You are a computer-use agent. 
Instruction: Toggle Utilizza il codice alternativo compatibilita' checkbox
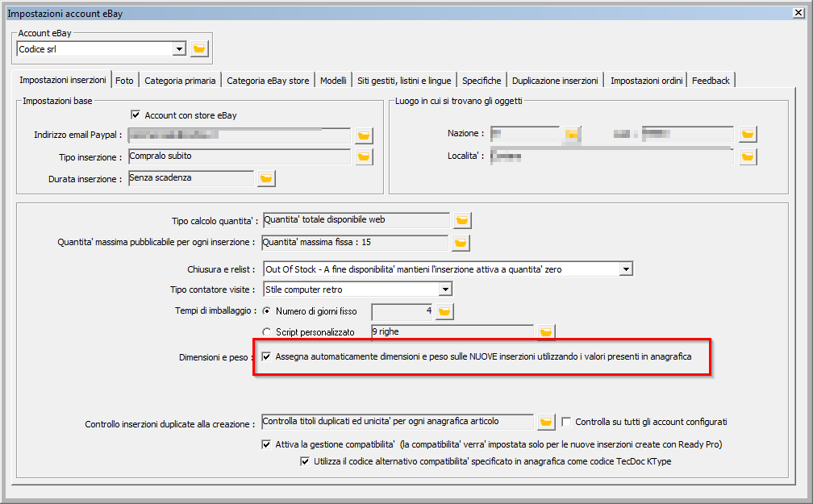click(305, 461)
